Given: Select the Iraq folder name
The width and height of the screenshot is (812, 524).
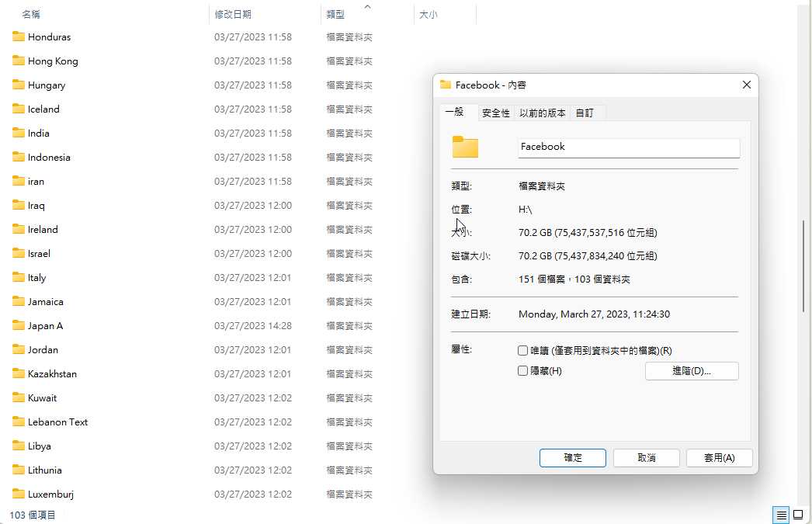Looking at the screenshot, I should (36, 206).
